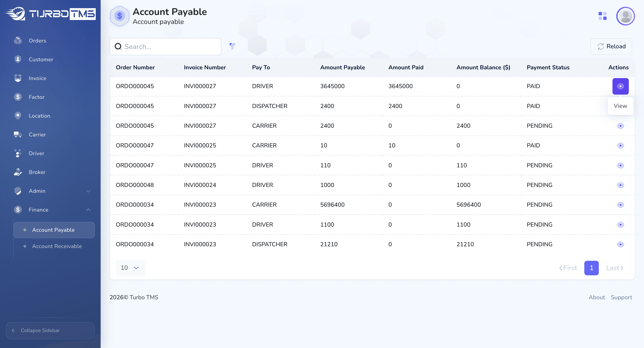Open the Orders sidebar icon
Image resolution: width=644 pixels, height=348 pixels.
18,40
